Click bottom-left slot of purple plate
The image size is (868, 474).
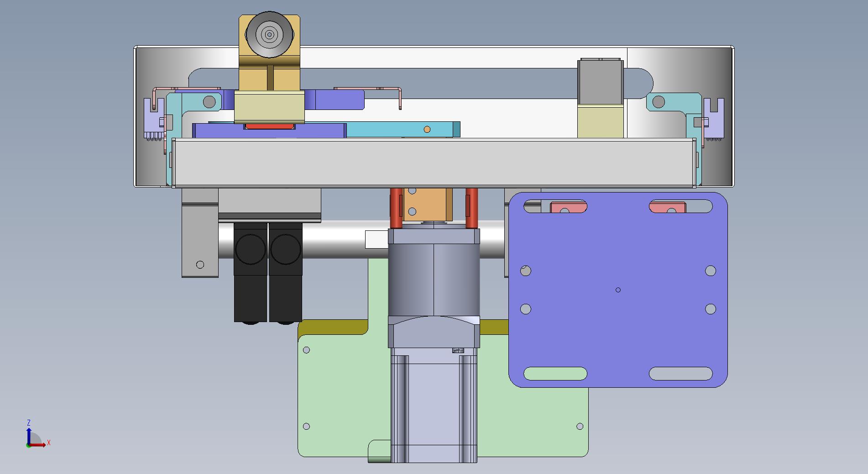[555, 374]
